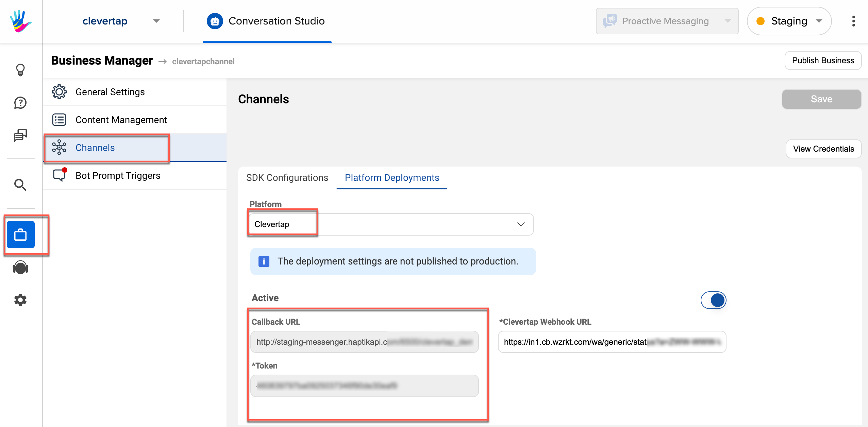
Task: Open the Business Manager briefcase icon
Action: click(x=21, y=235)
